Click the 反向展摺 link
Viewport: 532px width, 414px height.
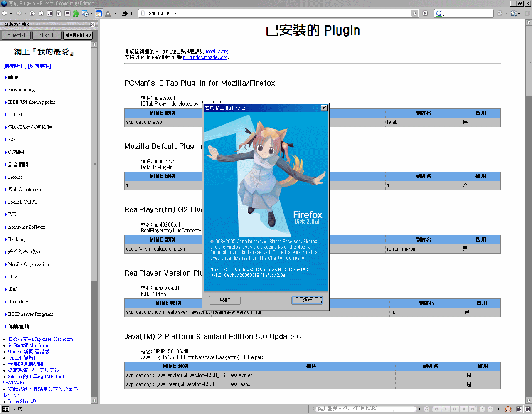[x=39, y=66]
